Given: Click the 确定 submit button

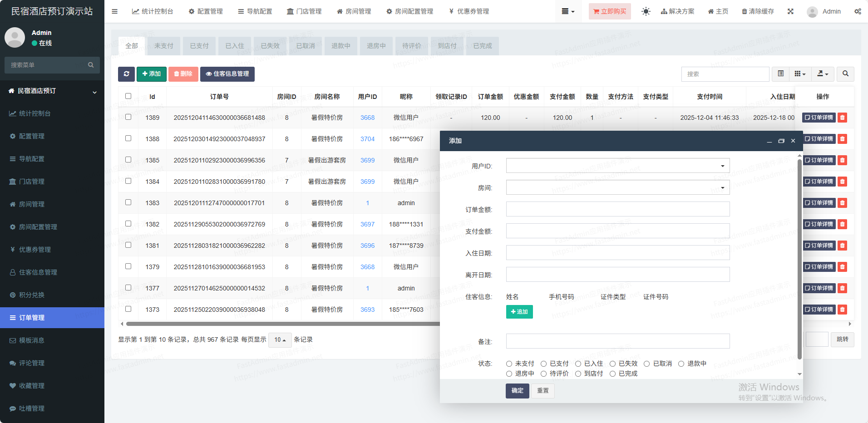Looking at the screenshot, I should click(517, 391).
